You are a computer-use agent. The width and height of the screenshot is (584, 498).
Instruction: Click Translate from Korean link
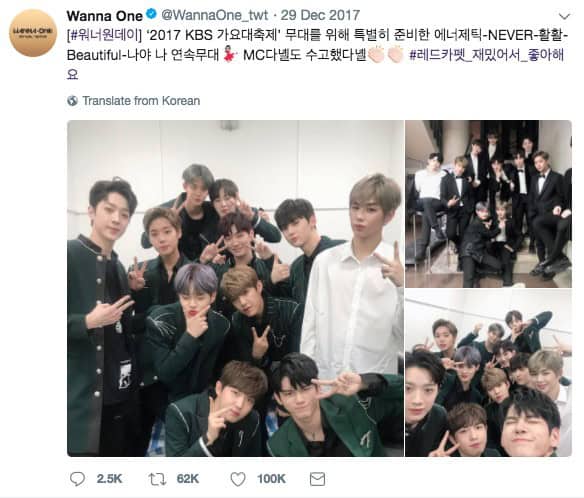[141, 101]
